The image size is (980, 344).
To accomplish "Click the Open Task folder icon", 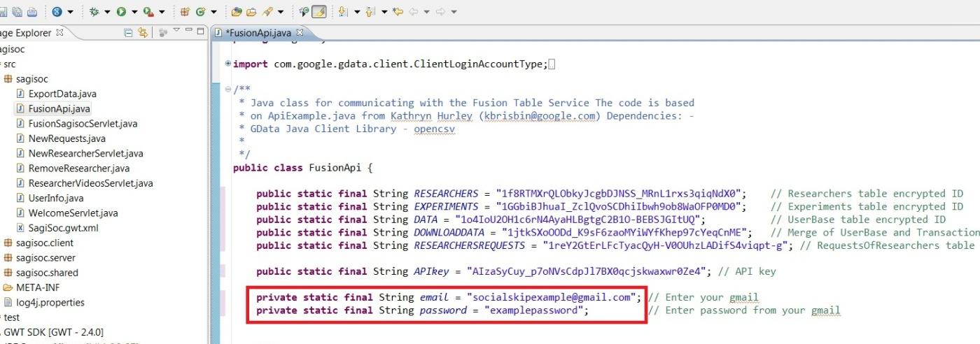I will click(x=251, y=11).
